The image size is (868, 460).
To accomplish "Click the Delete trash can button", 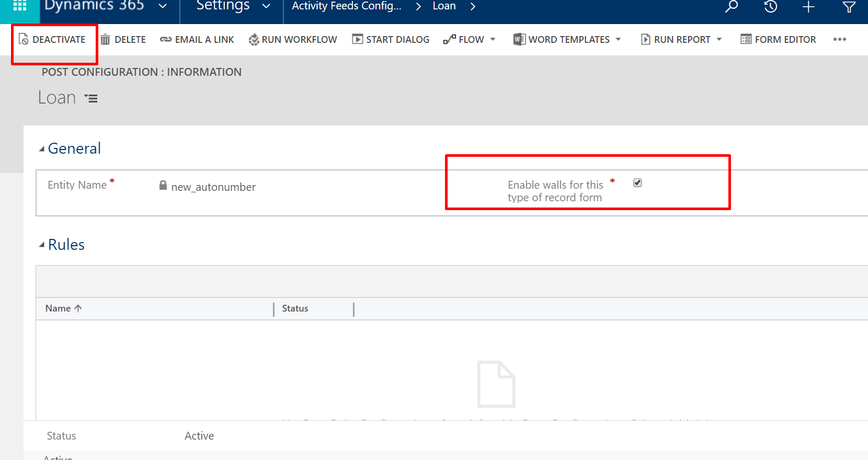I will pyautogui.click(x=123, y=40).
